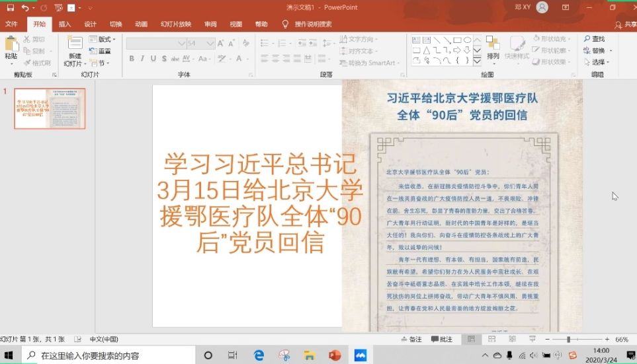The width and height of the screenshot is (637, 364).
Task: Click the zoom slider in the status bar
Action: pos(569,339)
